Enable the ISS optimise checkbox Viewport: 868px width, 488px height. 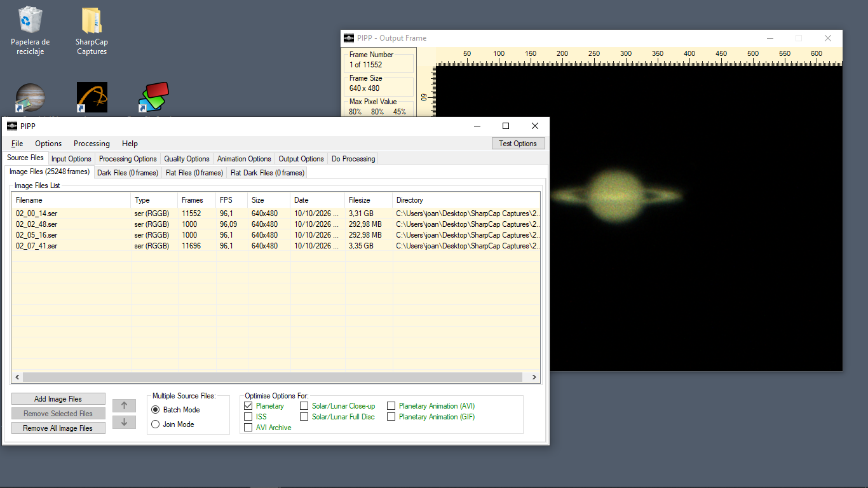248,417
